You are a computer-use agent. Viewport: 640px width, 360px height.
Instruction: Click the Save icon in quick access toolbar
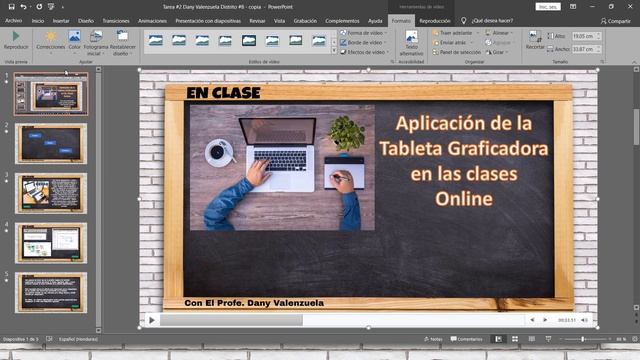coord(11,7)
